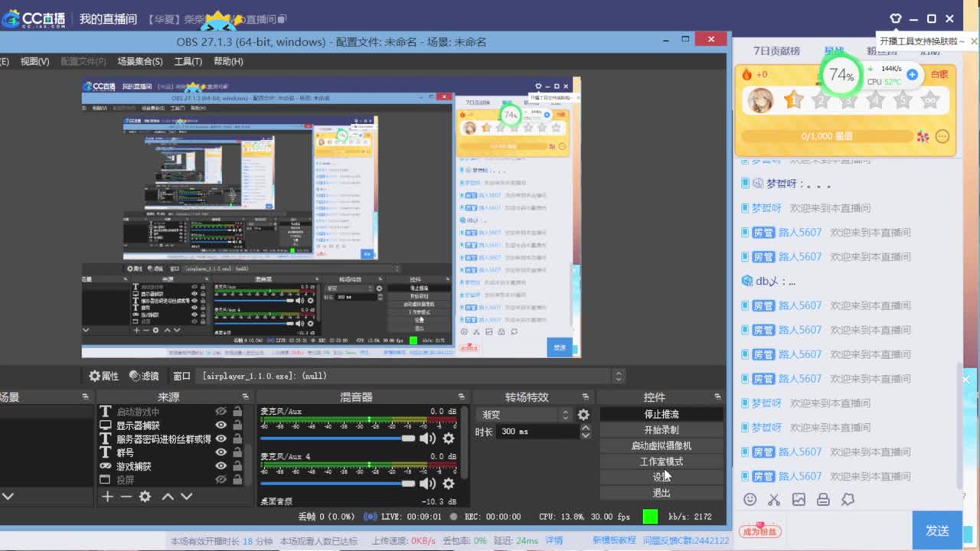This screenshot has width=980, height=551.
Task: Toggle the lock on 游戏捕获 source
Action: (x=237, y=465)
